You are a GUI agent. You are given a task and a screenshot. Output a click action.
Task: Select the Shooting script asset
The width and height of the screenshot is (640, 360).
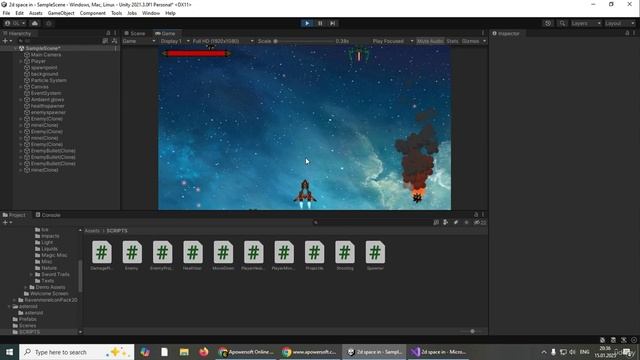(x=344, y=256)
